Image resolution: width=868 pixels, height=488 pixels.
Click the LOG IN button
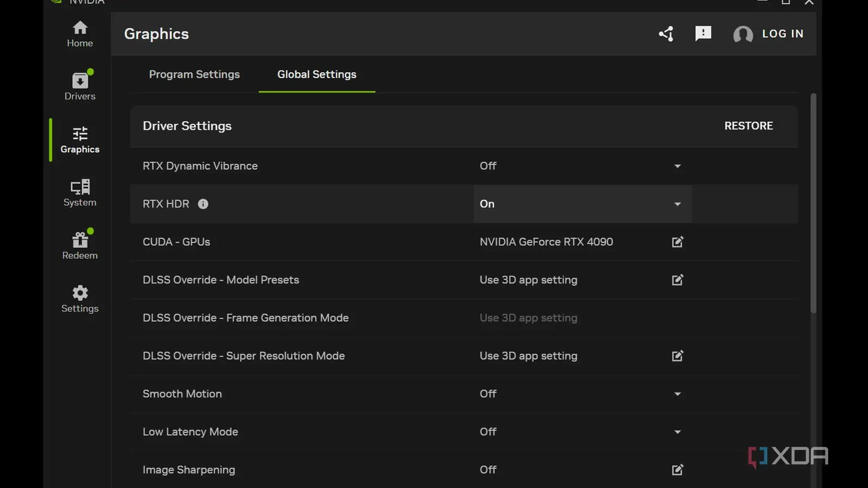tap(783, 34)
